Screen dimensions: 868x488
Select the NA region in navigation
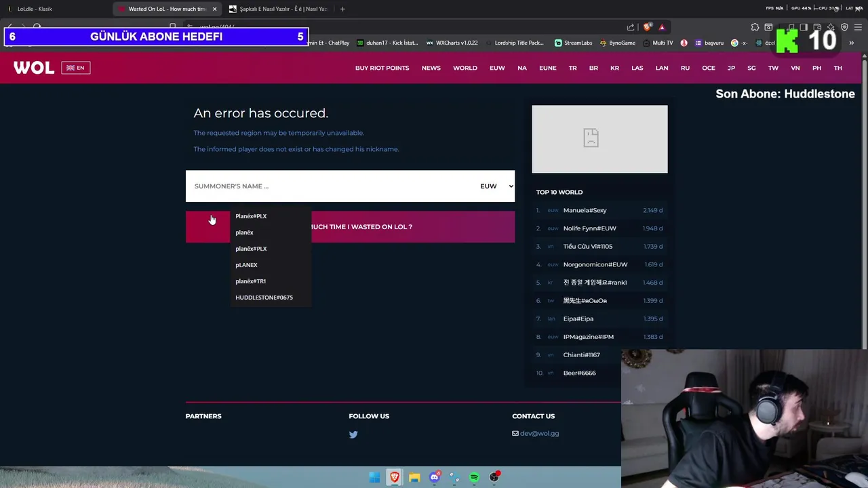coord(521,68)
